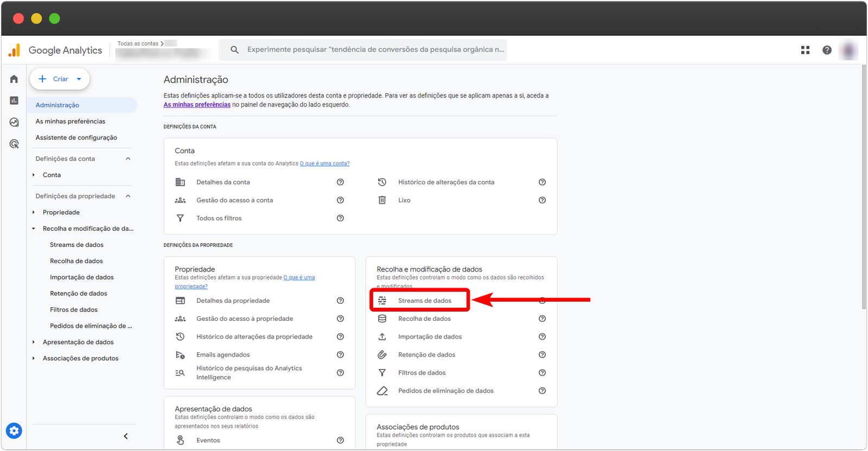Open Streams de dados in the card
The image size is (868, 451).
tap(424, 301)
